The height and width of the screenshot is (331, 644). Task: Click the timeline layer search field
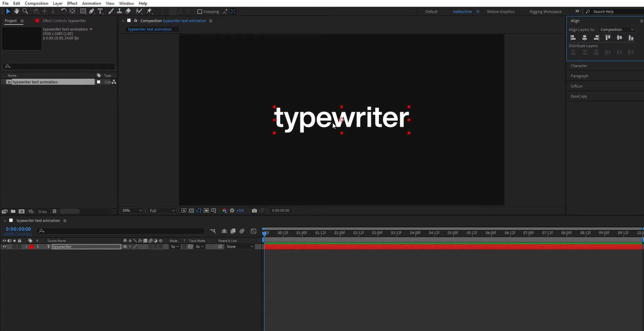tap(121, 231)
